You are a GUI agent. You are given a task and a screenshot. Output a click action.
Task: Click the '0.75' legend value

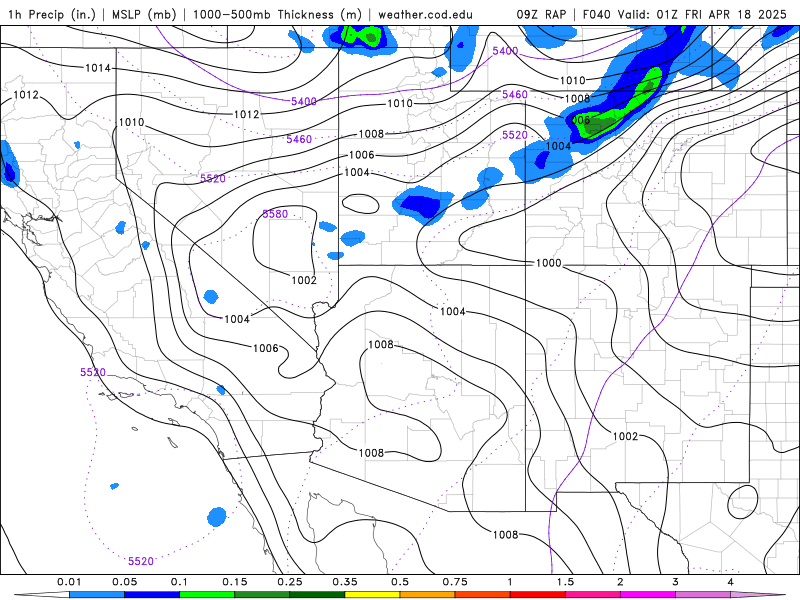(455, 582)
